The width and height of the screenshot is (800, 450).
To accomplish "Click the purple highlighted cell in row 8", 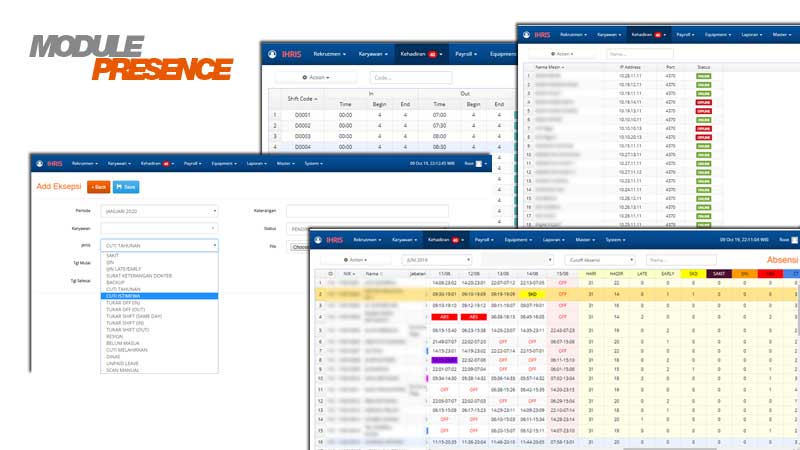I will pos(444,360).
